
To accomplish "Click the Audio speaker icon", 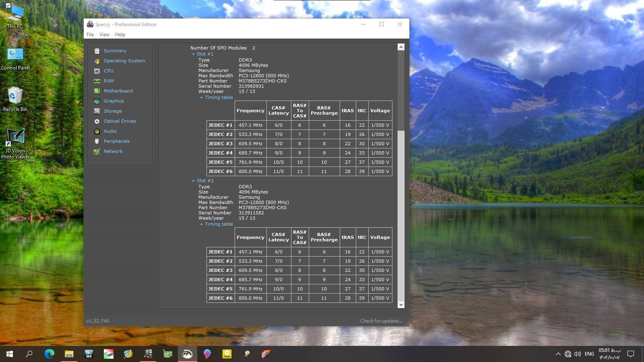I will pos(97,131).
